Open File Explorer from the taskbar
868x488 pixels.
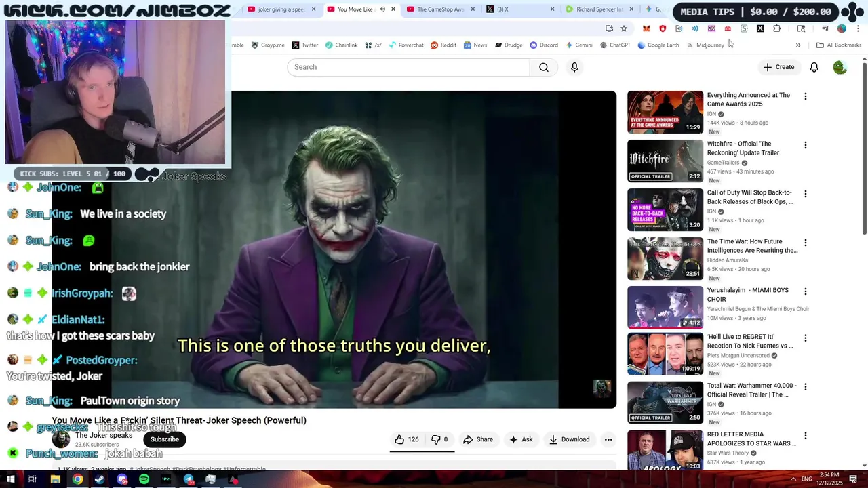coord(56,479)
